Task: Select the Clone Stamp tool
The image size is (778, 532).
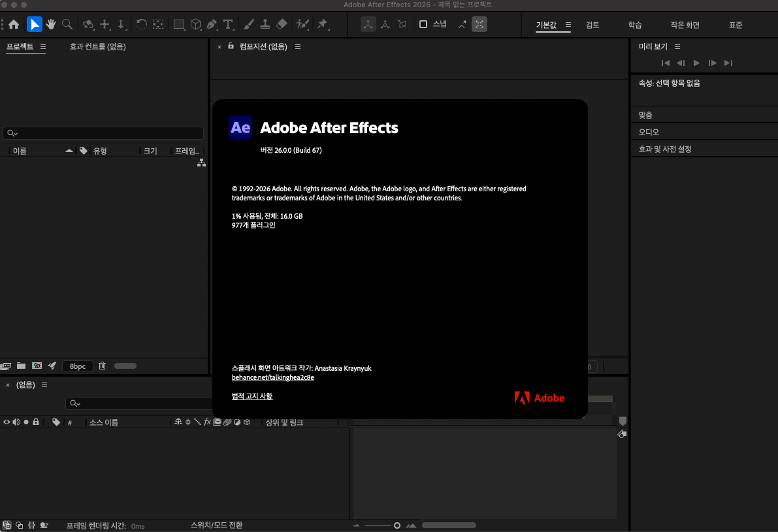Action: coord(265,25)
